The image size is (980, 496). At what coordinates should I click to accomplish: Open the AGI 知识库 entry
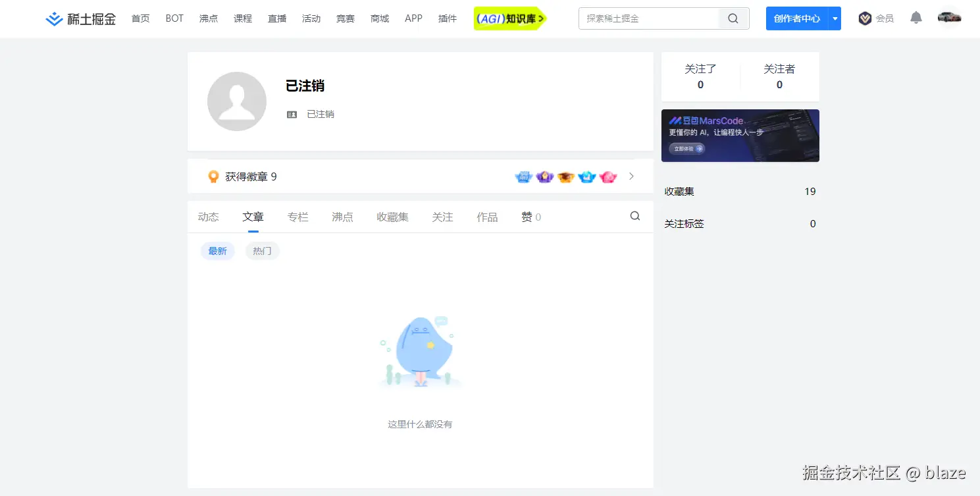click(x=510, y=18)
